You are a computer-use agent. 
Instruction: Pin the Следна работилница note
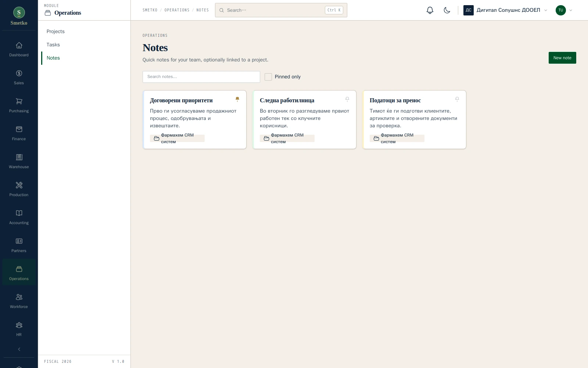pyautogui.click(x=347, y=99)
